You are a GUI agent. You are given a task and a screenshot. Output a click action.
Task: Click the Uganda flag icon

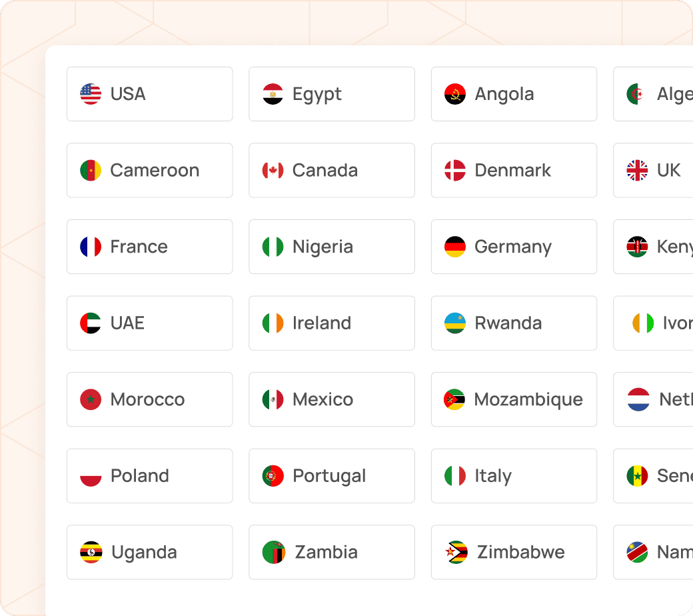(91, 553)
